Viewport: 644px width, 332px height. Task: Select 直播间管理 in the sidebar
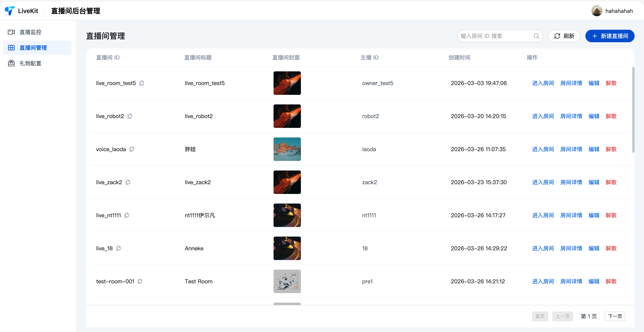pos(33,48)
